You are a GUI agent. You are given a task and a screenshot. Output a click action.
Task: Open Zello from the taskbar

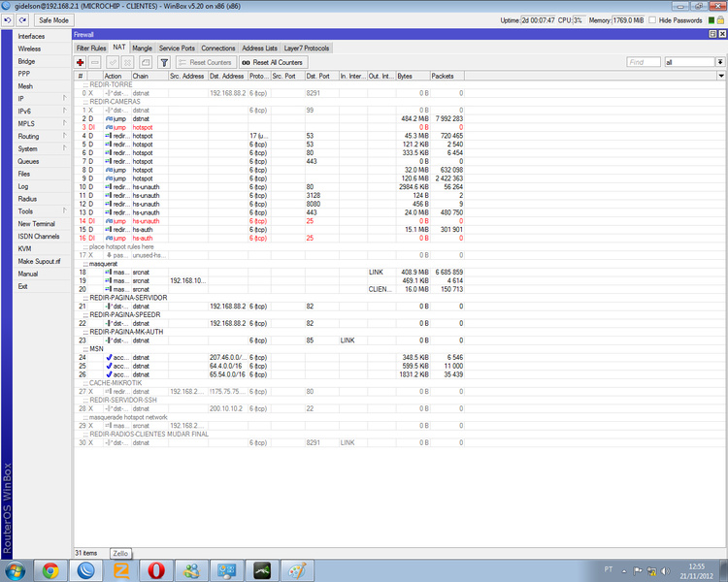[x=121, y=570]
